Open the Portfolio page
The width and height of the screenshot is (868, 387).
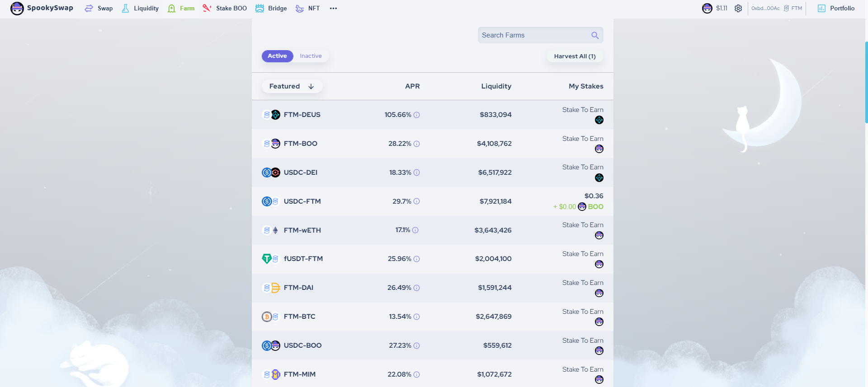pos(836,8)
